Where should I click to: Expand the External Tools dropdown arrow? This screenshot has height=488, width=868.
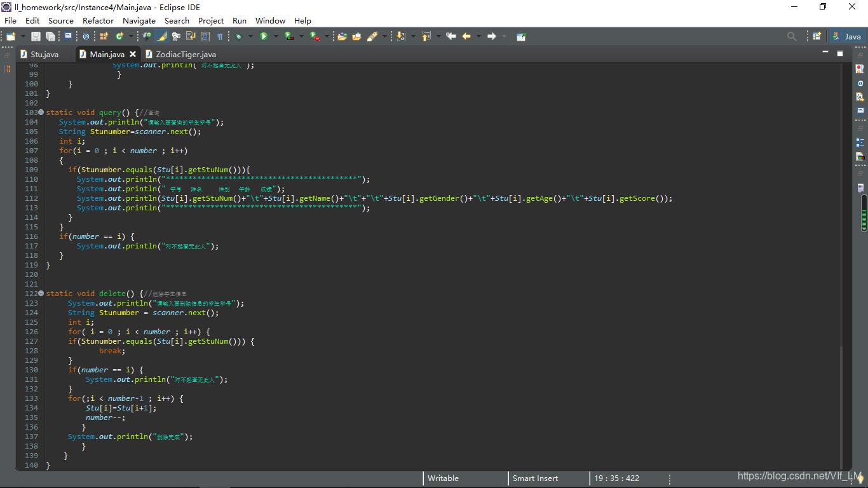point(327,36)
